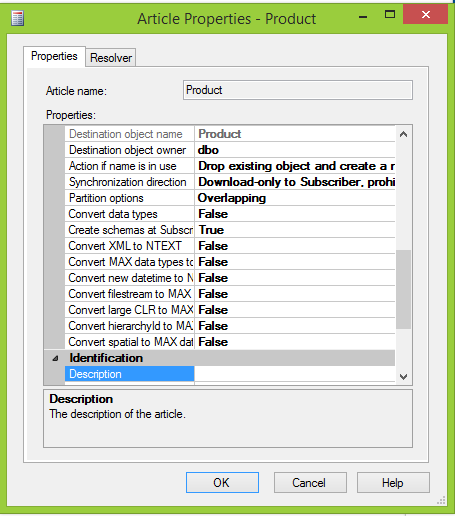The image size is (455, 516).
Task: Select the Partition options Overlapping value
Action: pyautogui.click(x=295, y=198)
